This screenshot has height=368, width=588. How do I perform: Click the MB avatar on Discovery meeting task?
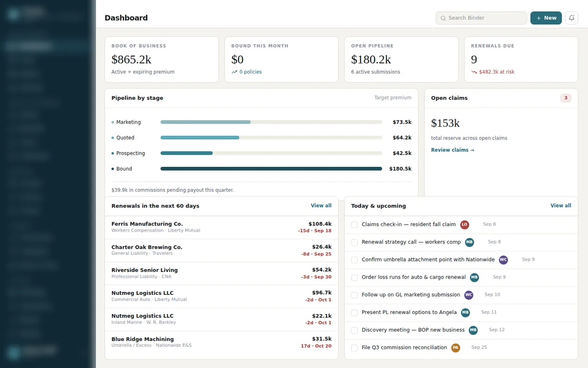(473, 330)
